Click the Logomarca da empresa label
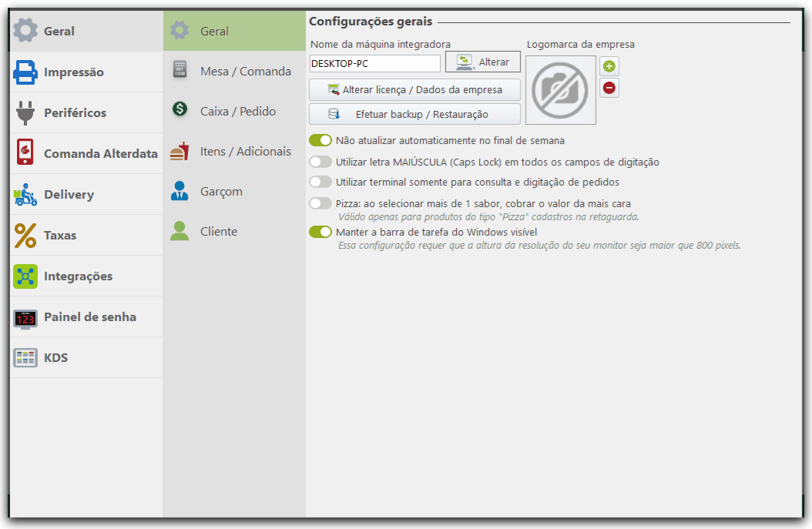The height and width of the screenshot is (529, 812). (581, 45)
